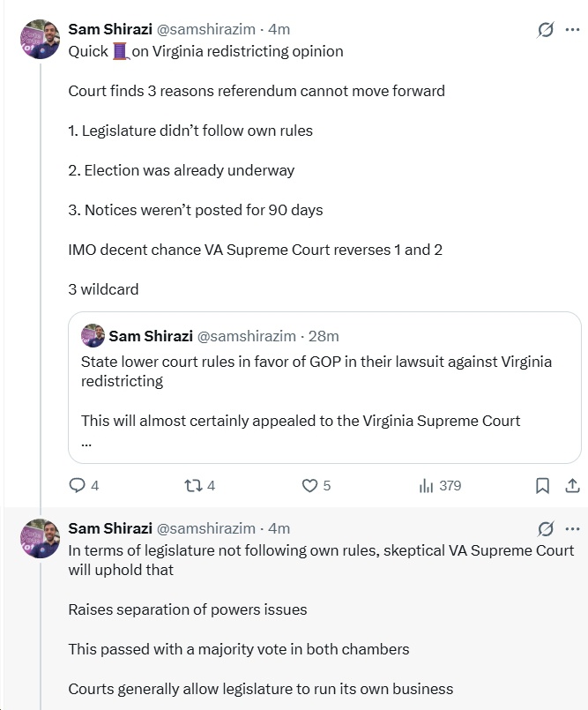
Task: Click the Grok icon on first tweet
Action: point(546,30)
